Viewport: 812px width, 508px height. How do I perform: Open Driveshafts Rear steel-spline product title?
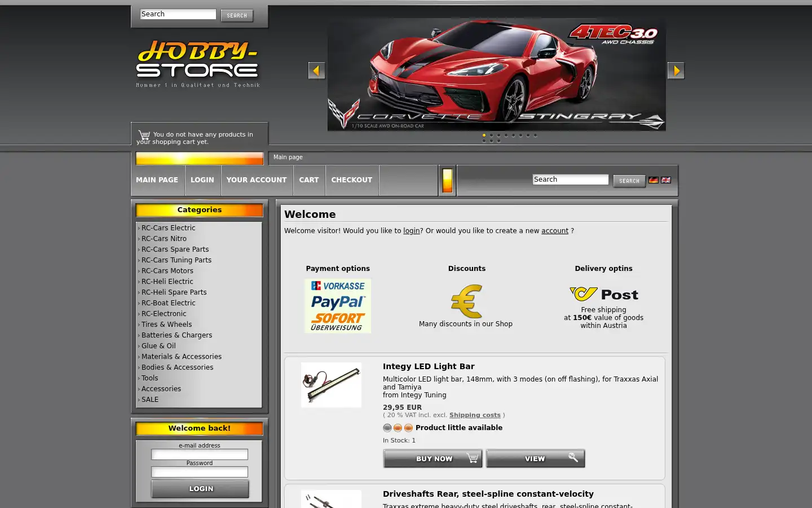pyautogui.click(x=488, y=494)
